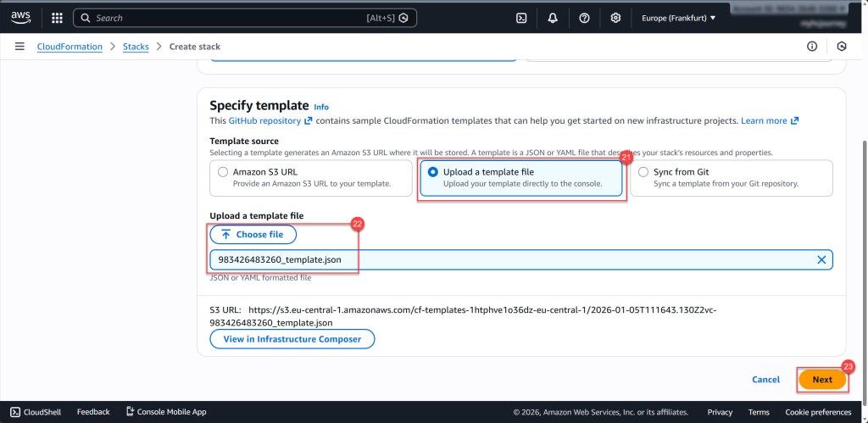
Task: Select the Amazon S3 URL radio option
Action: click(223, 172)
